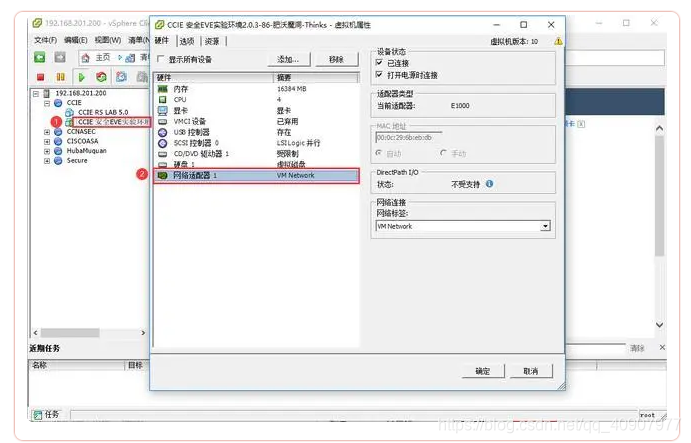Toggle the 显示所有设备 checkbox
This screenshot has width=691, height=443.
pos(161,59)
